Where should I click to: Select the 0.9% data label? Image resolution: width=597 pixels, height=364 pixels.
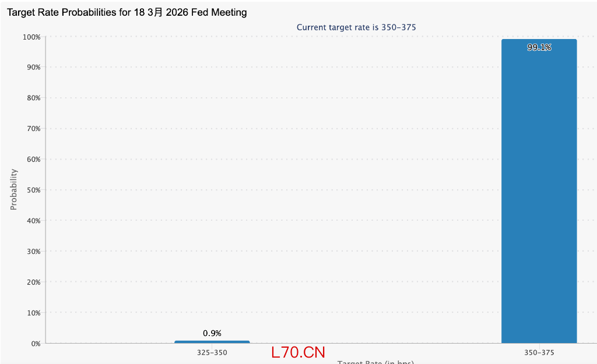pos(212,333)
